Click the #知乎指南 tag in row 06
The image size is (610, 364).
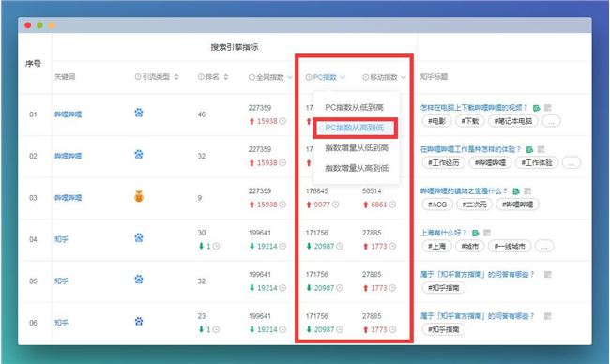pos(444,330)
